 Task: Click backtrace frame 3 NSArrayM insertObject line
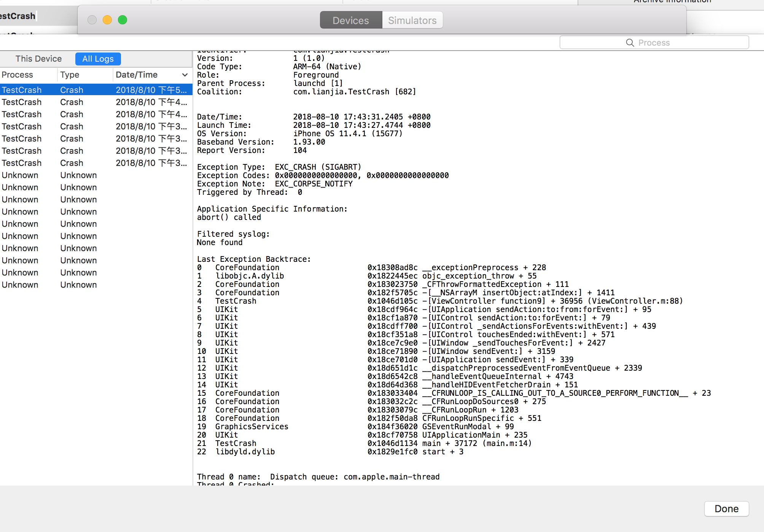point(406,293)
